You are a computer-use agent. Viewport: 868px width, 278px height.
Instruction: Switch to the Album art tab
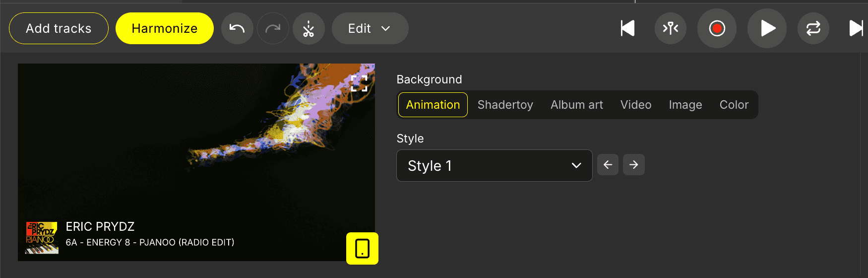577,105
